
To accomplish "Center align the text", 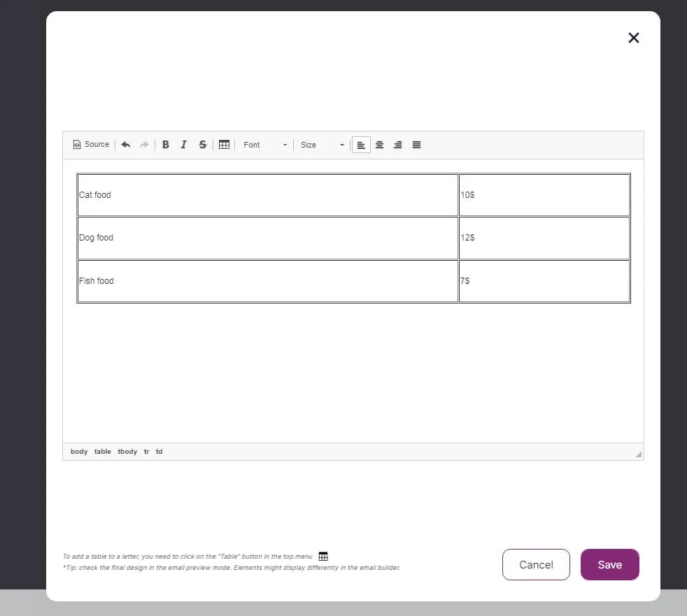I will click(379, 145).
